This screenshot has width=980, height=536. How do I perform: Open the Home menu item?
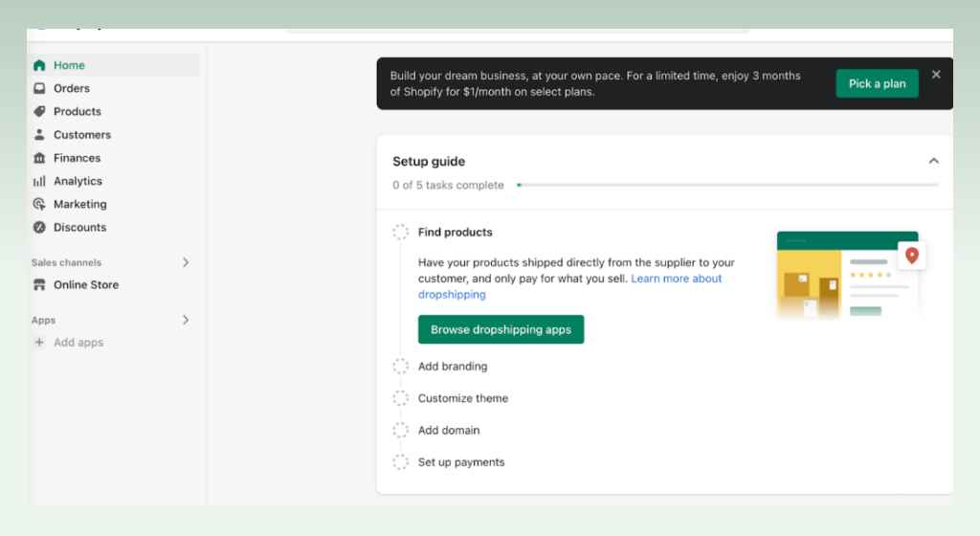tap(115, 65)
